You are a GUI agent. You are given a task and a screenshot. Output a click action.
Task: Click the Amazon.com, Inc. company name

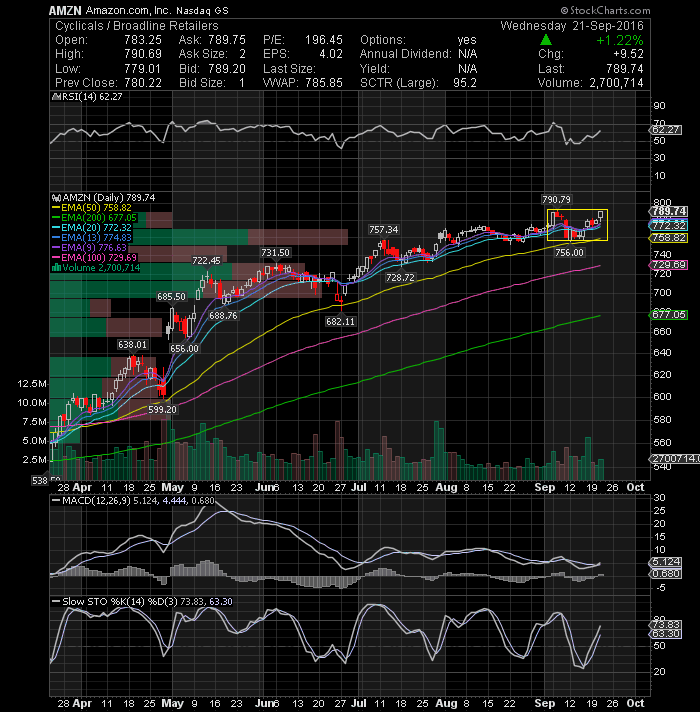click(x=128, y=10)
